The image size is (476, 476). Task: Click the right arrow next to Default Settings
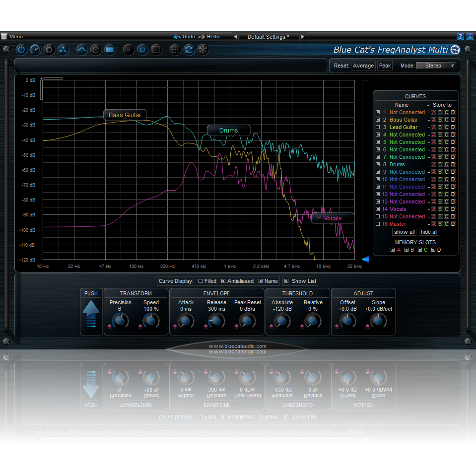pos(303,36)
